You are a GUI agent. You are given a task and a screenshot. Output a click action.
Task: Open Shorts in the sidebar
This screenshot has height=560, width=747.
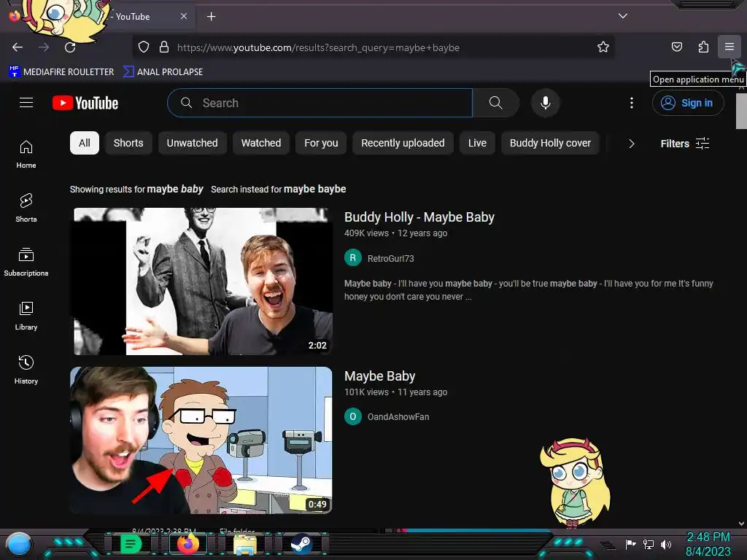coord(26,208)
